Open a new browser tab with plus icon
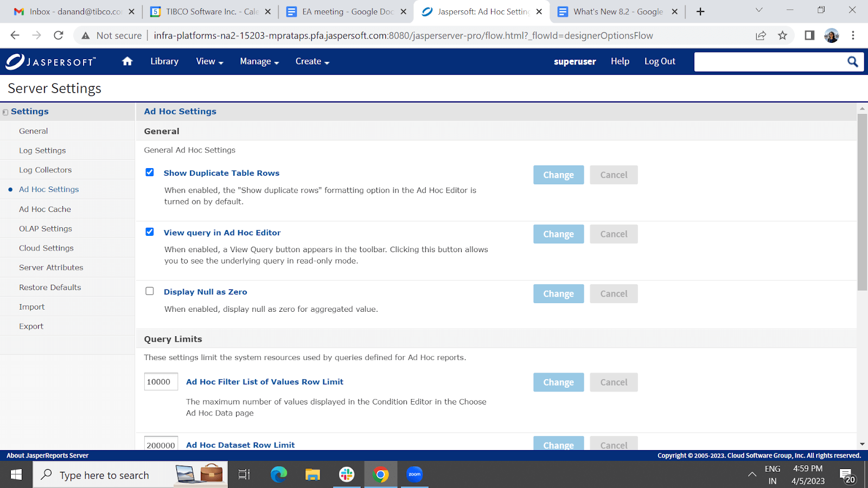868x488 pixels. (x=700, y=11)
